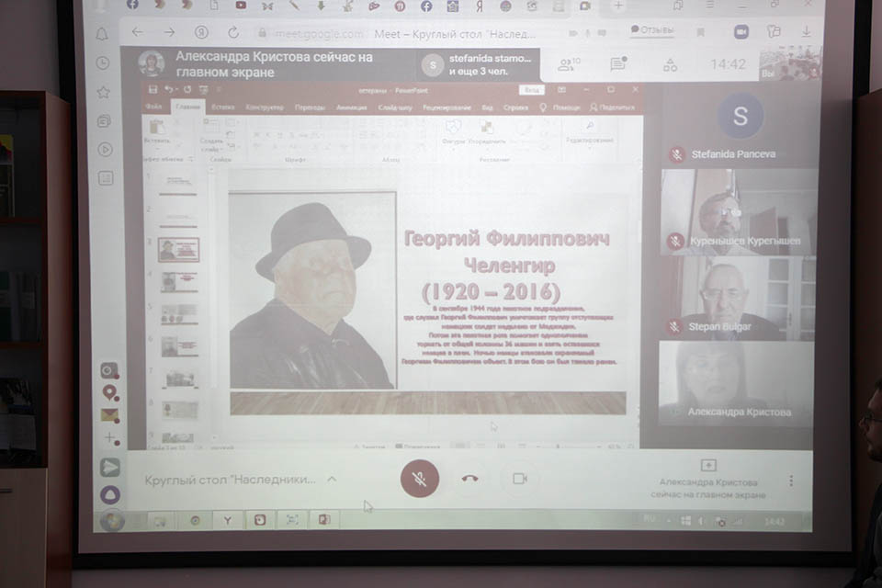Open new browser tab with plus

tap(618, 6)
